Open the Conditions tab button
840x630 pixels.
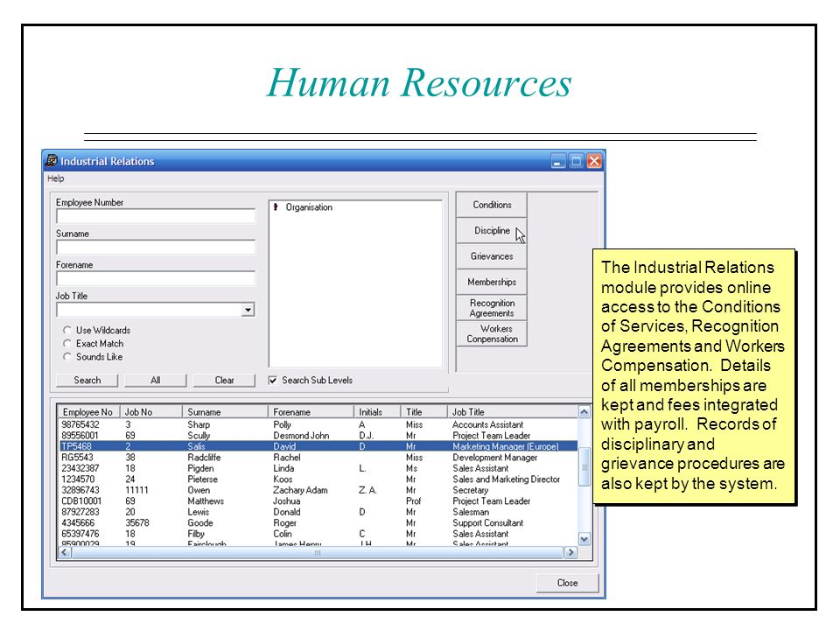click(x=492, y=205)
